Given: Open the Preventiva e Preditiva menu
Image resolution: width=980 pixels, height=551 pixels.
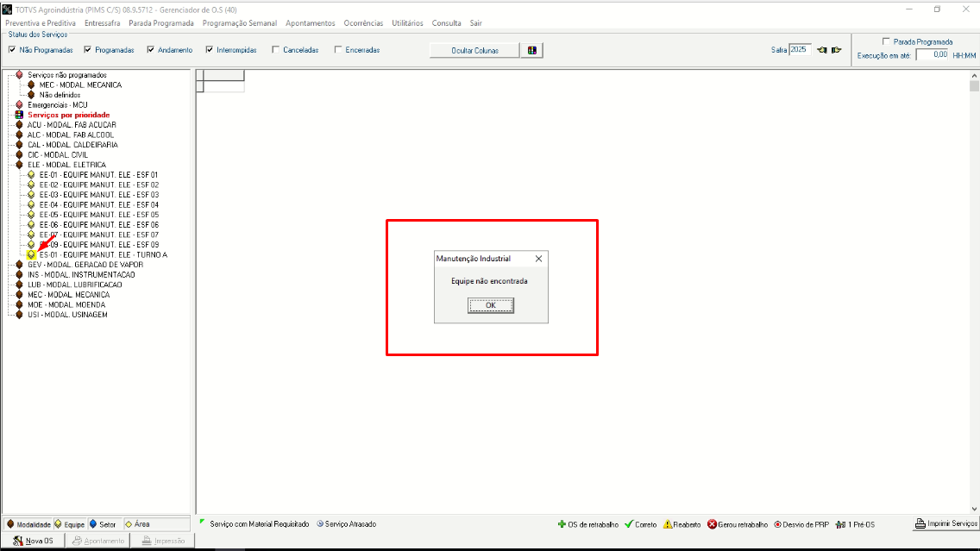Looking at the screenshot, I should (x=41, y=23).
